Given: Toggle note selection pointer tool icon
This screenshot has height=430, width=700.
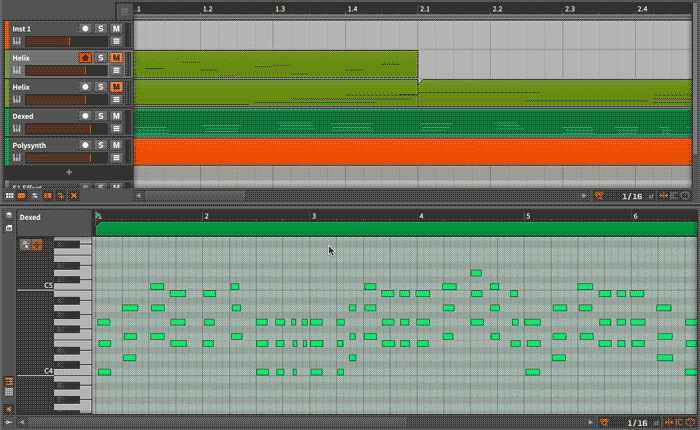Looking at the screenshot, I should click(x=25, y=244).
